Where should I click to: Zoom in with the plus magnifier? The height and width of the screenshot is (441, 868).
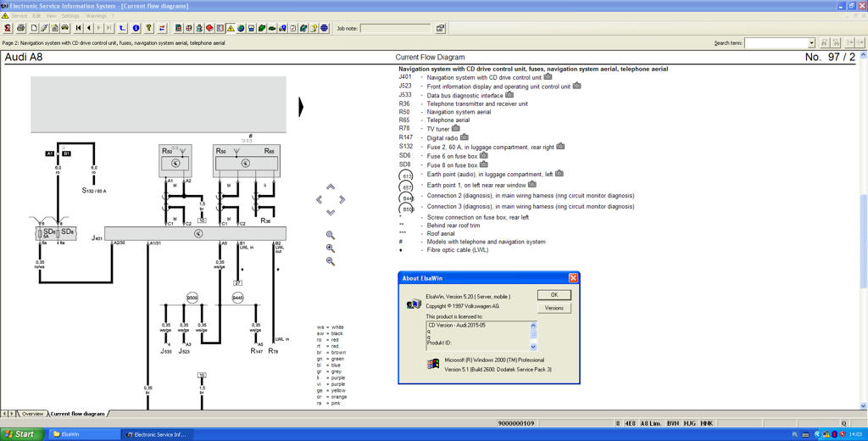[x=331, y=248]
